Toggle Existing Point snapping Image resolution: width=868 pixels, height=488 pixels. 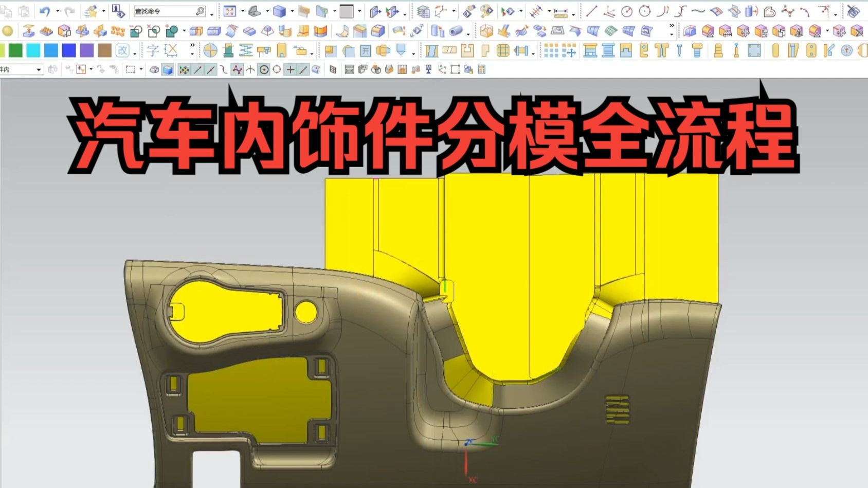(x=291, y=69)
